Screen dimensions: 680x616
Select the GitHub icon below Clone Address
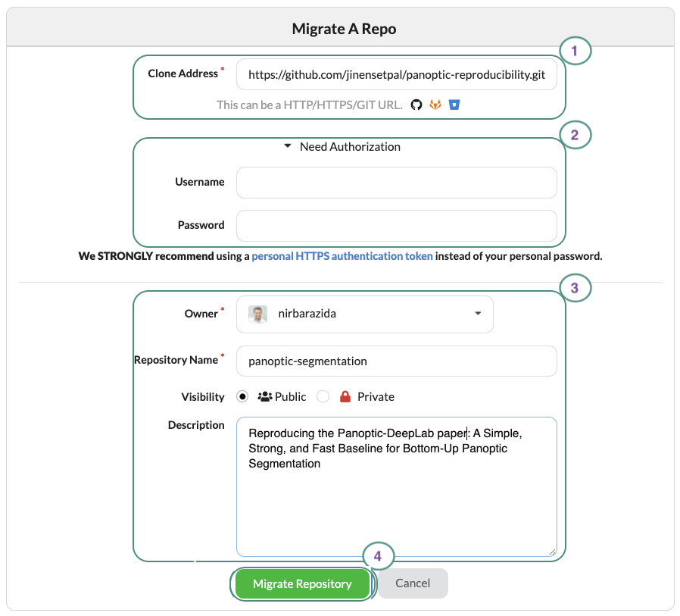(416, 105)
